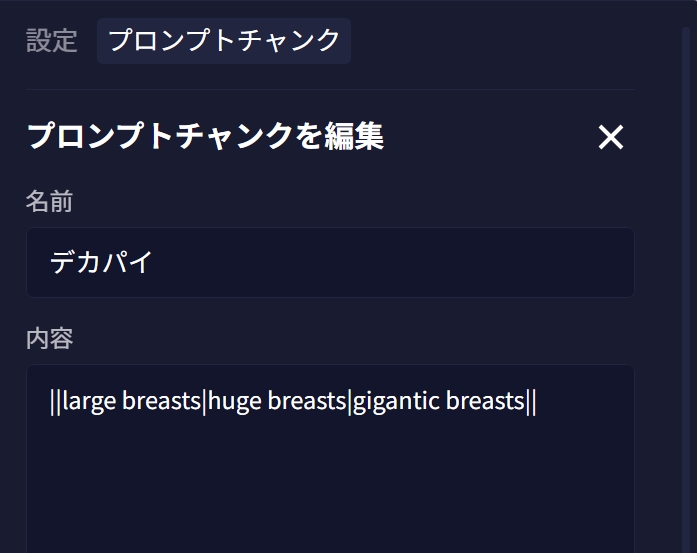Place cursor on the デカパイ name text
This screenshot has width=697, height=553.
point(101,263)
